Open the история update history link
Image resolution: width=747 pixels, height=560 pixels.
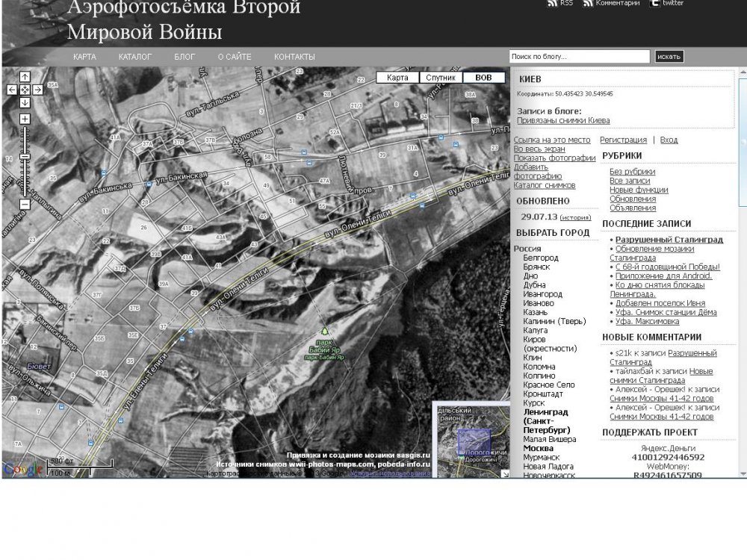point(575,217)
